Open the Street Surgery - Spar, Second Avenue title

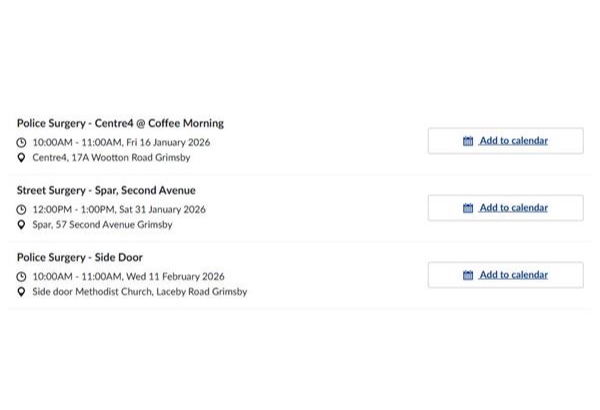[106, 190]
